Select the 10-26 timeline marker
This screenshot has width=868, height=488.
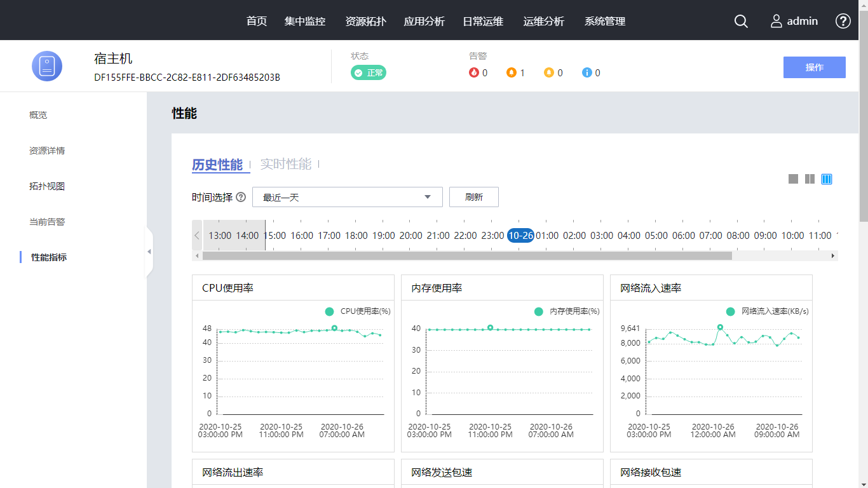(520, 235)
